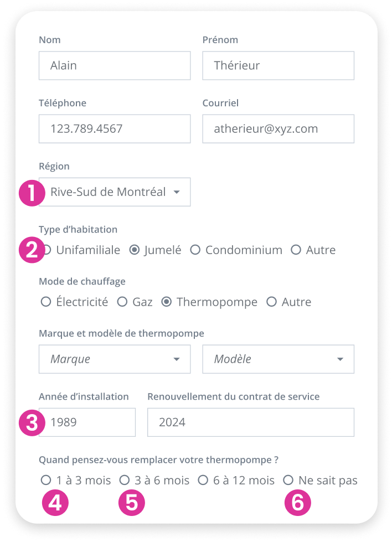Image resolution: width=392 pixels, height=542 pixels.
Task: Select Condominium as habitation type
Action: (x=195, y=250)
